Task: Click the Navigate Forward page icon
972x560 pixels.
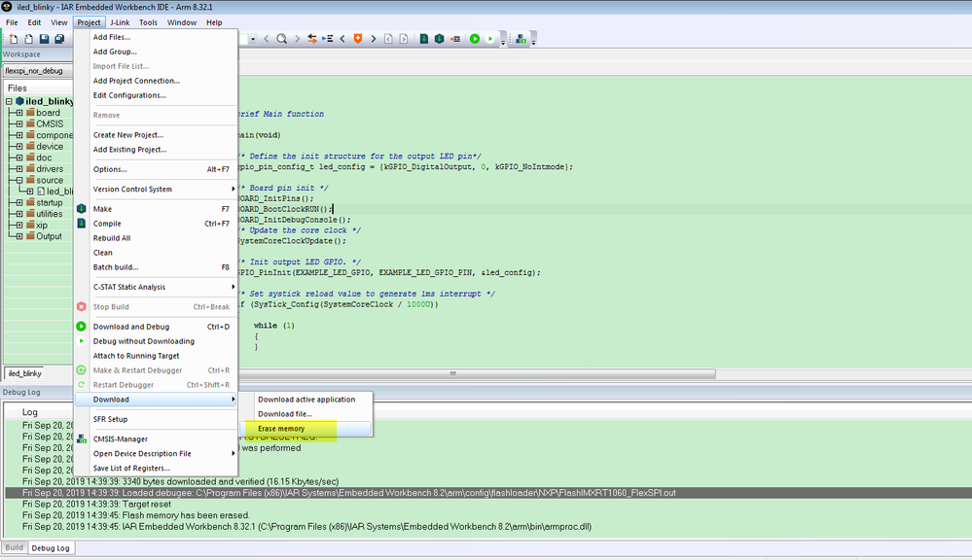Action: pos(404,39)
